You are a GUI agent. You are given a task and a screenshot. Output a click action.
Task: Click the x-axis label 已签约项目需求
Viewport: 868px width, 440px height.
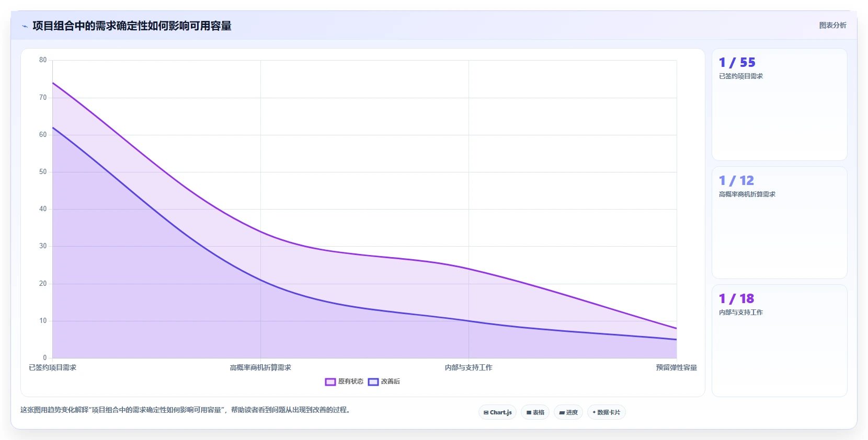pyautogui.click(x=52, y=367)
